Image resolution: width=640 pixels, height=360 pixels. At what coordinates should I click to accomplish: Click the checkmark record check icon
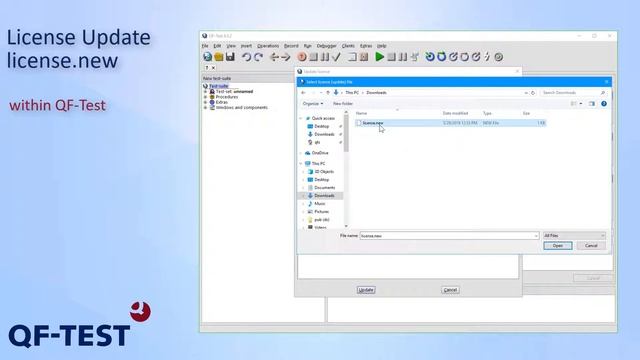click(x=336, y=57)
